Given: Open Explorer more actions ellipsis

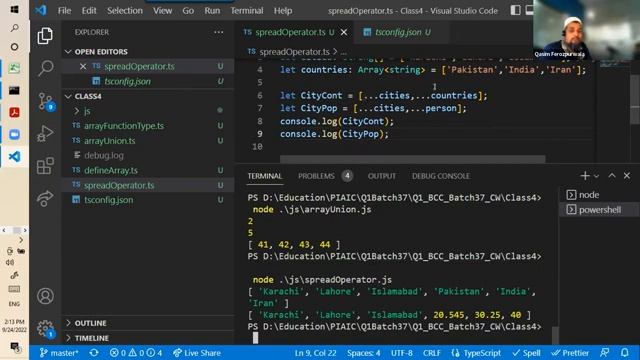Looking at the screenshot, I should click(219, 32).
